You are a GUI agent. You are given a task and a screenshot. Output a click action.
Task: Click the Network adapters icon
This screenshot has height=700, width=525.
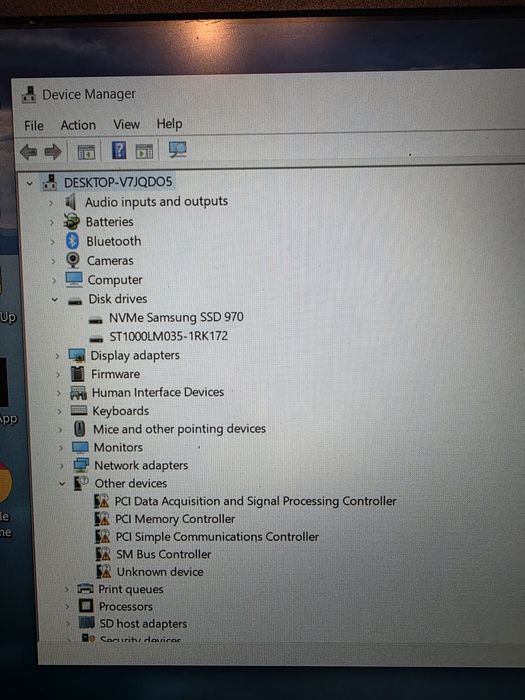81,465
